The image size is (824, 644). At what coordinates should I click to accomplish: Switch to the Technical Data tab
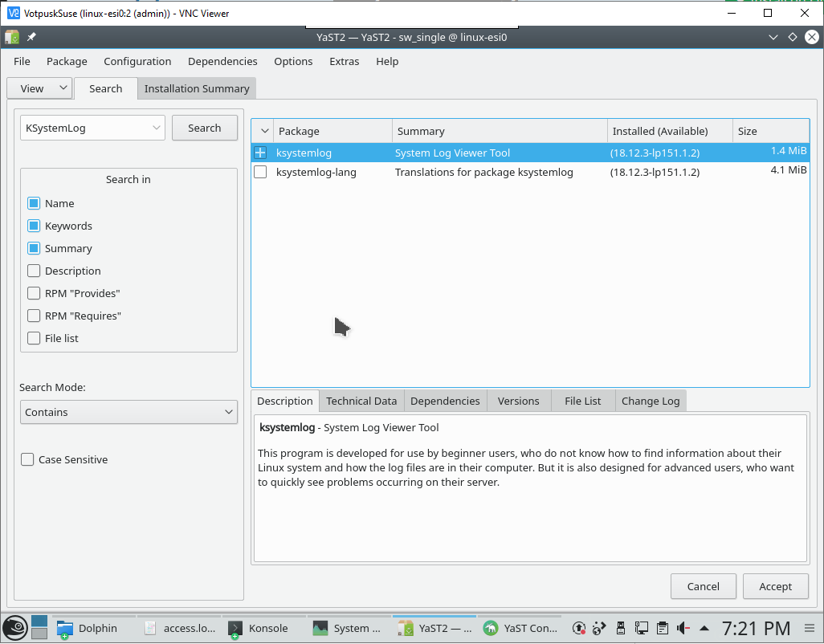(361, 401)
